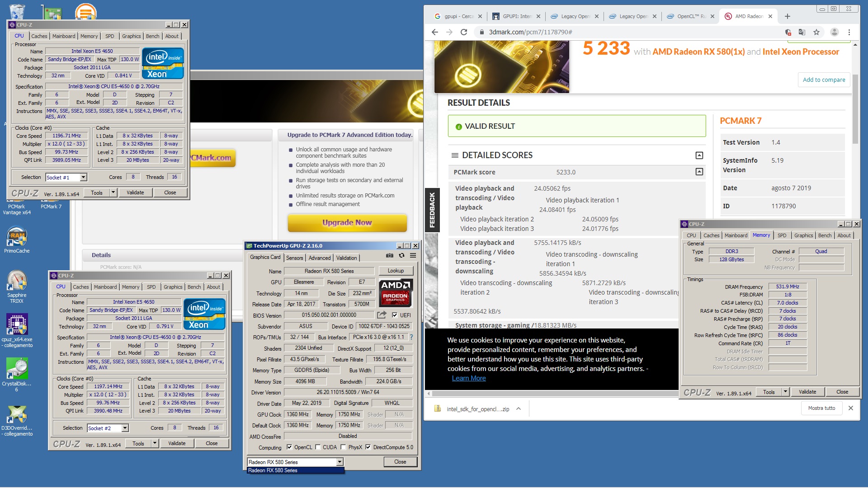This screenshot has height=488, width=868.
Task: Toggle the PhysX computing checkbox
Action: 343,447
